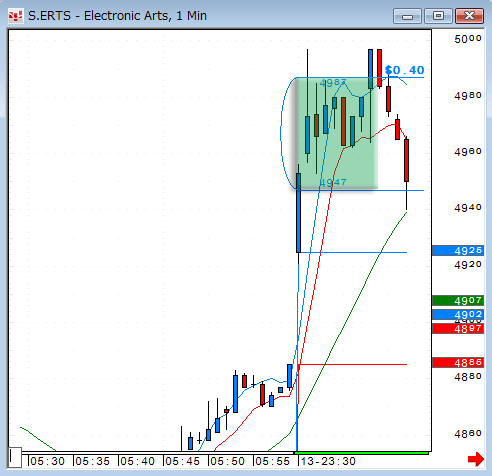
Task: Click the chart app icon in title bar
Action: point(15,16)
